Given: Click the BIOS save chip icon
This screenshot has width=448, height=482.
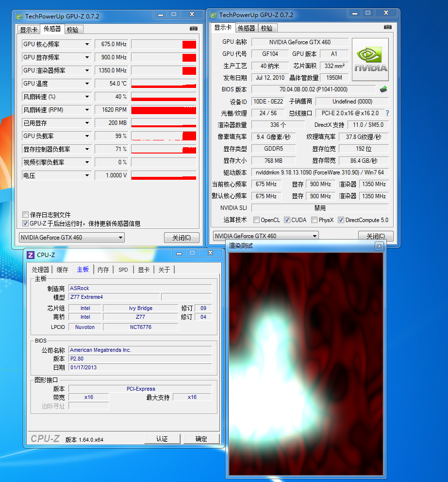Looking at the screenshot, I should (x=383, y=89).
